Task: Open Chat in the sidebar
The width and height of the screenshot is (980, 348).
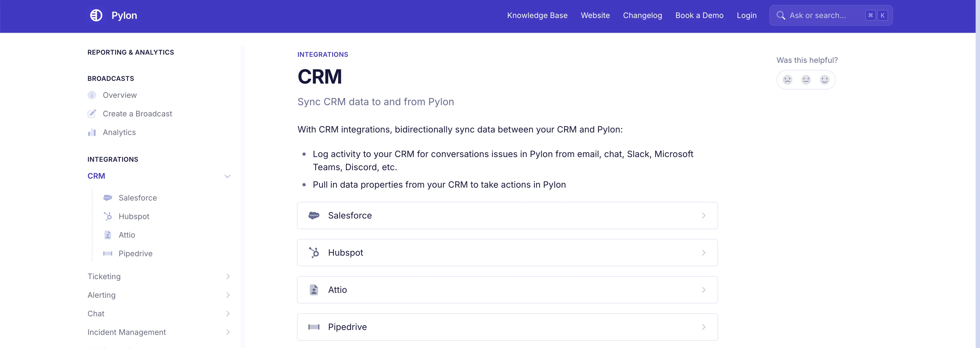Action: pyautogui.click(x=96, y=314)
